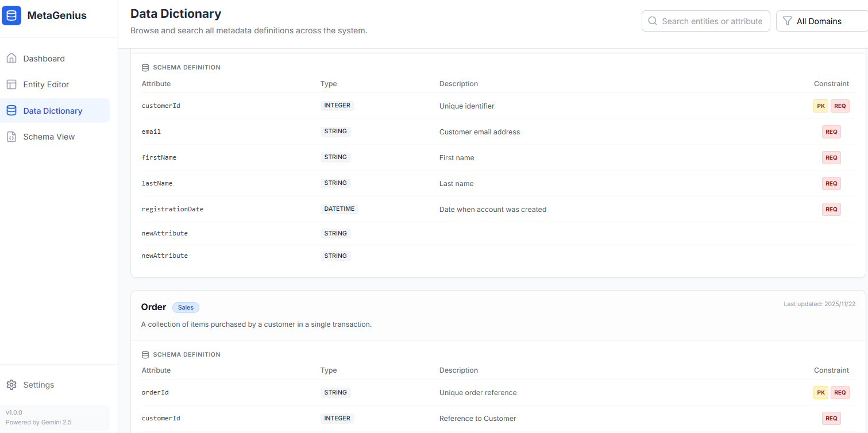Click the DATETIME type badge for registrationDate
Screen dimensions: 868x433
pos(340,209)
